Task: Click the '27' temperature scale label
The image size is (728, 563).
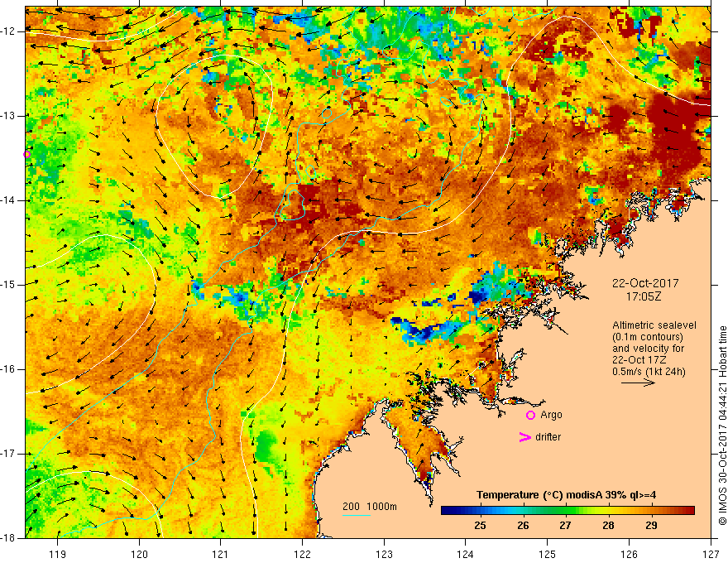Action: [565, 526]
